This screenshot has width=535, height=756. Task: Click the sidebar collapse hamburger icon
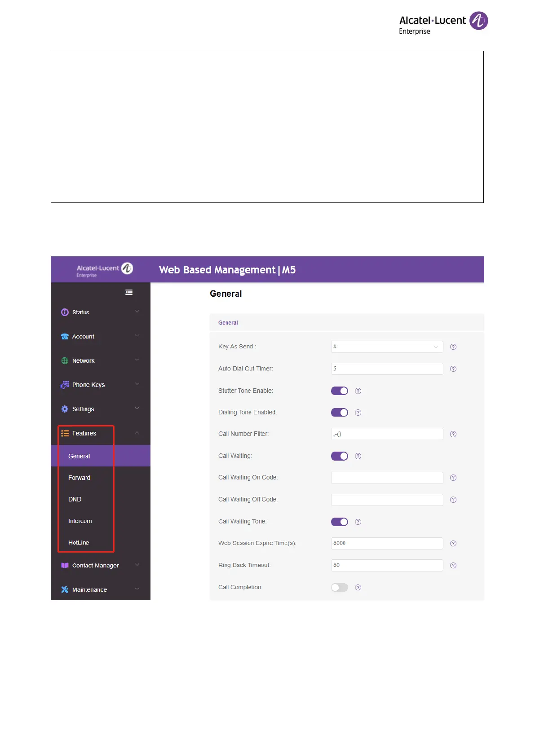click(x=129, y=292)
